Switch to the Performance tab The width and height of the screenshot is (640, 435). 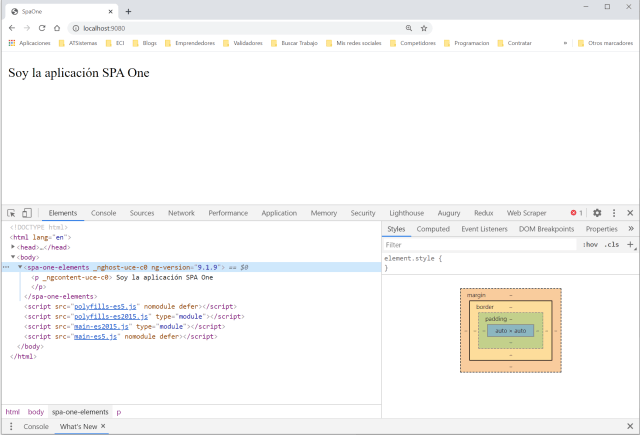(228, 213)
